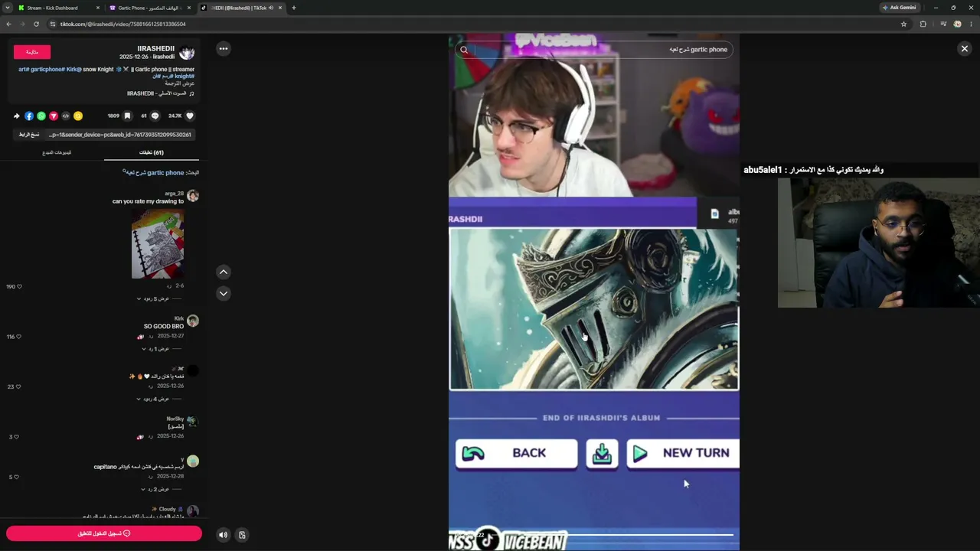Image resolution: width=980 pixels, height=551 pixels.
Task: Like arga_28's comment with 190 likes
Action: coord(19,287)
